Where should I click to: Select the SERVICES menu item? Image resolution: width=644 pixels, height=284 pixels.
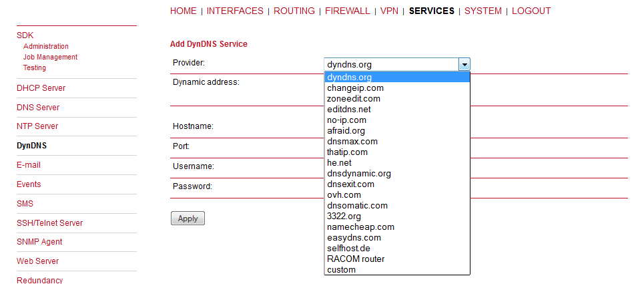click(432, 11)
